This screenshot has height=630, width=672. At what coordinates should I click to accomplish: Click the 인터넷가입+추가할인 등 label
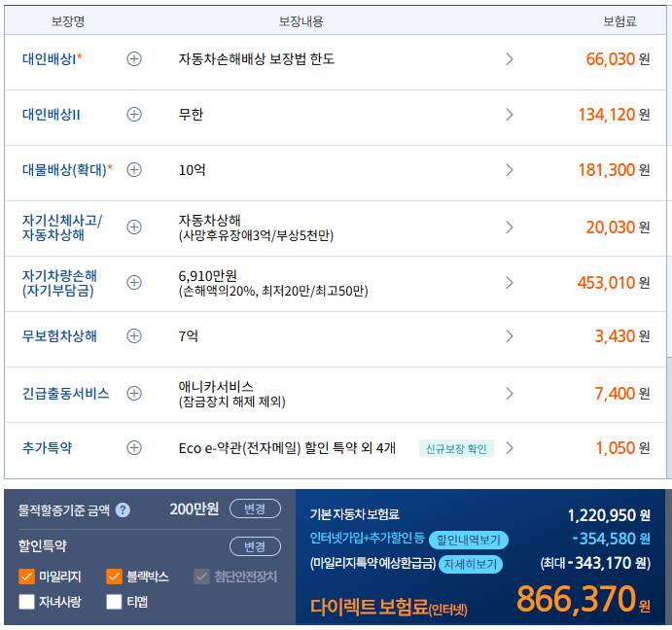click(x=368, y=538)
